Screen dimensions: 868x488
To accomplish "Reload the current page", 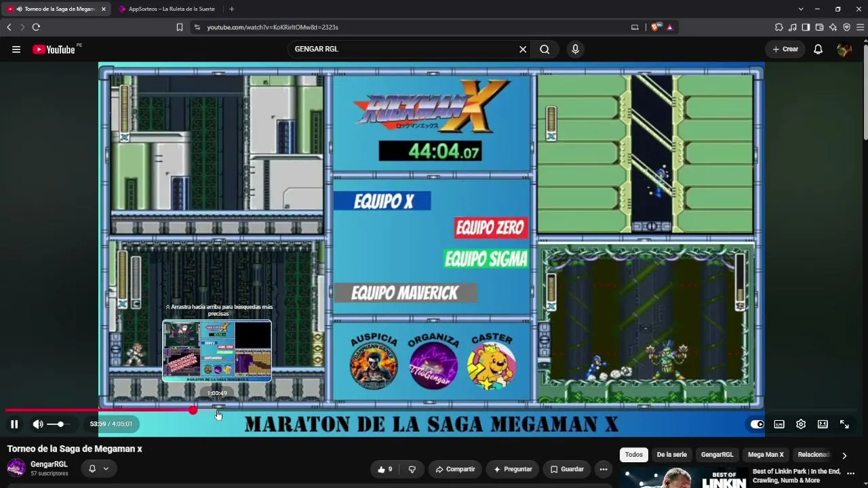I will (36, 27).
